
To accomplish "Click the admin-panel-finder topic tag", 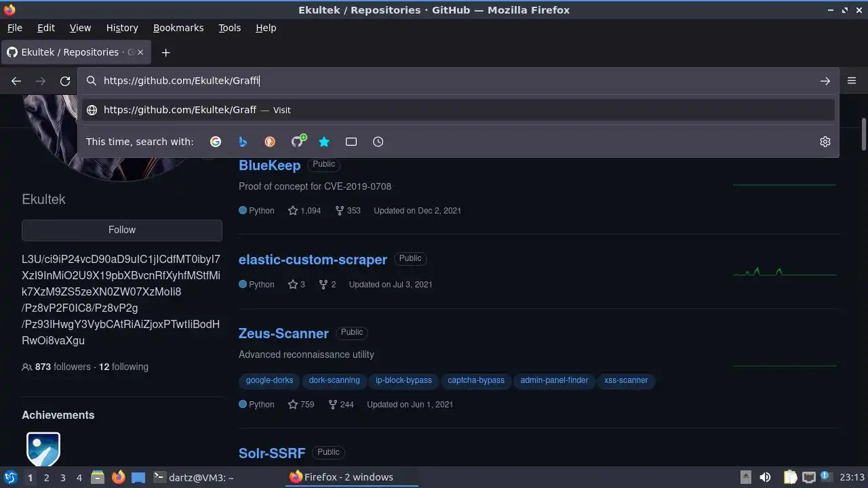I will tap(554, 380).
